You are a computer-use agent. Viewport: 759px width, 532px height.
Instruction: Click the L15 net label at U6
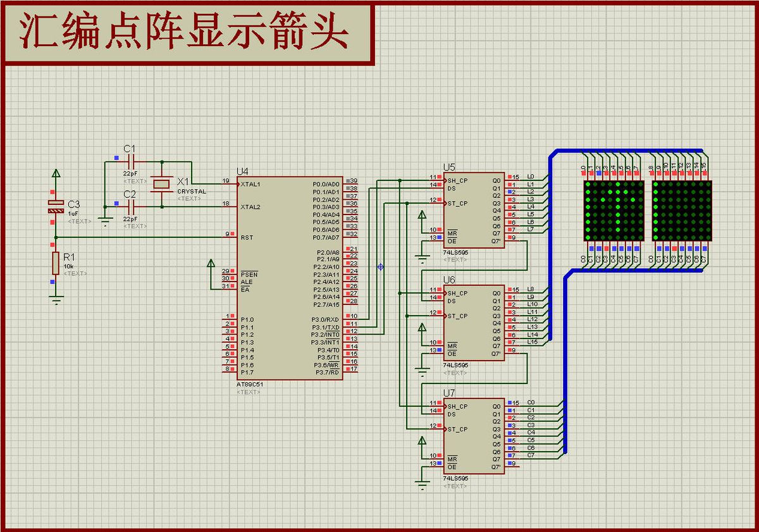point(533,342)
